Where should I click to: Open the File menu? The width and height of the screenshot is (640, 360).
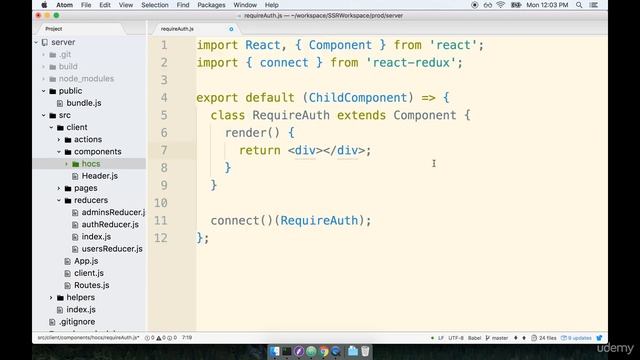tap(86, 5)
